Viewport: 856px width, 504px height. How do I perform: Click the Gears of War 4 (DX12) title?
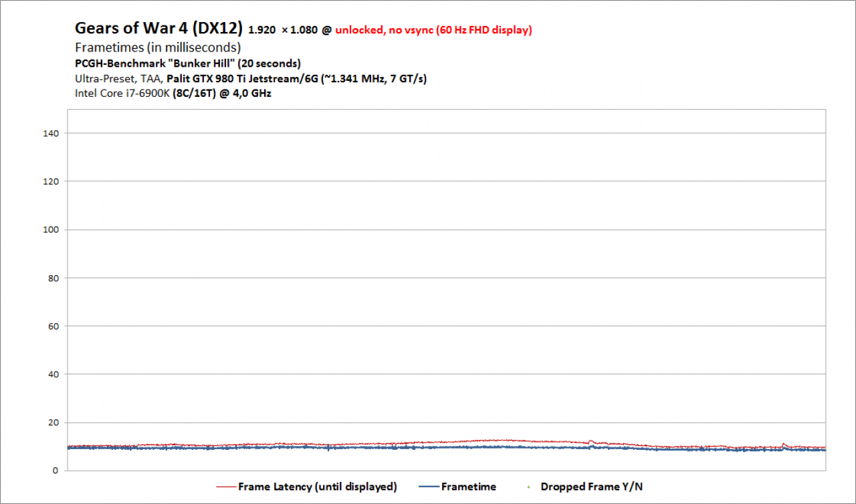coord(158,28)
